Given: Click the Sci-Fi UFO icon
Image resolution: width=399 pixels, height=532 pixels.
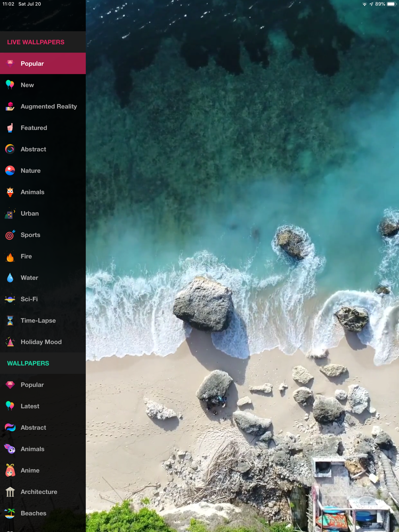Looking at the screenshot, I should (x=10, y=299).
